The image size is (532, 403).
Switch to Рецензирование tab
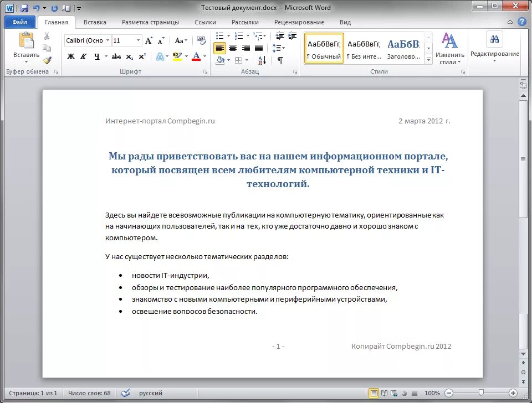pyautogui.click(x=299, y=22)
